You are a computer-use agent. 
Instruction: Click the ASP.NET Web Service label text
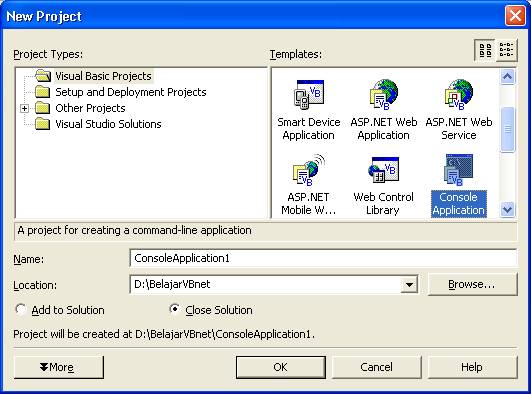[x=459, y=128]
